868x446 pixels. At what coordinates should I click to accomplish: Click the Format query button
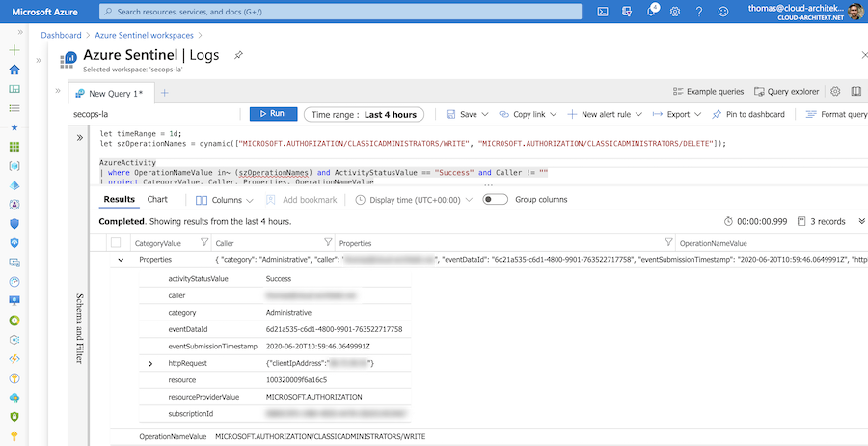[x=836, y=114]
